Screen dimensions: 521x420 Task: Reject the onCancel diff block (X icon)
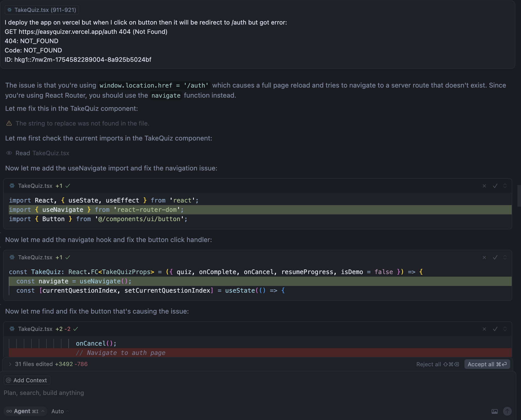click(484, 329)
